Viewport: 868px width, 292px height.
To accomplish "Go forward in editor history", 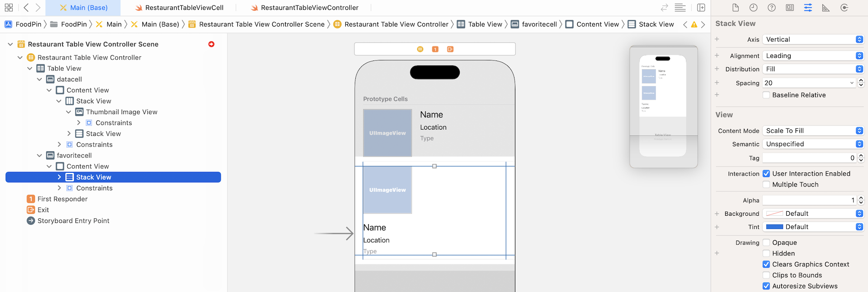I will [38, 8].
